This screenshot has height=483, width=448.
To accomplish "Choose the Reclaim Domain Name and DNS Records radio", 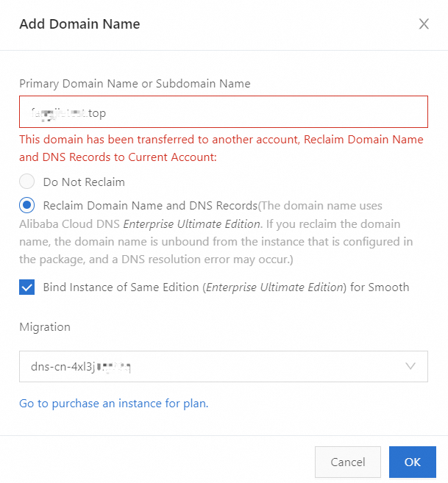I will [x=27, y=205].
